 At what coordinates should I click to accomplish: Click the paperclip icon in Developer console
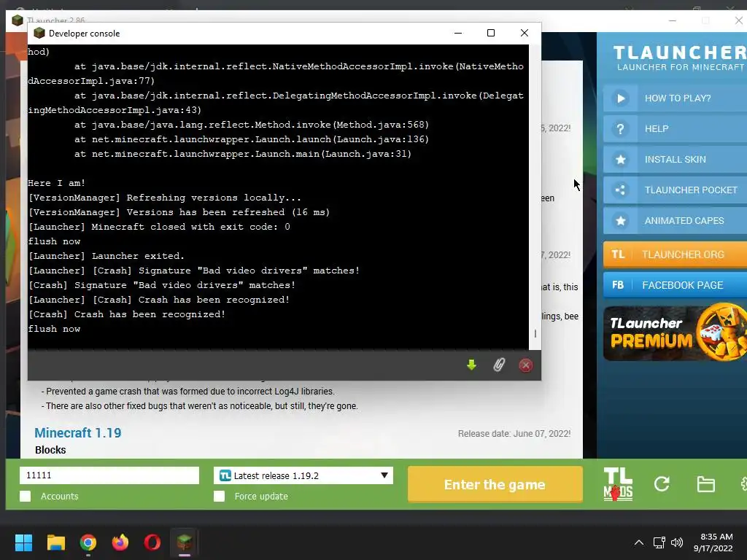point(498,365)
